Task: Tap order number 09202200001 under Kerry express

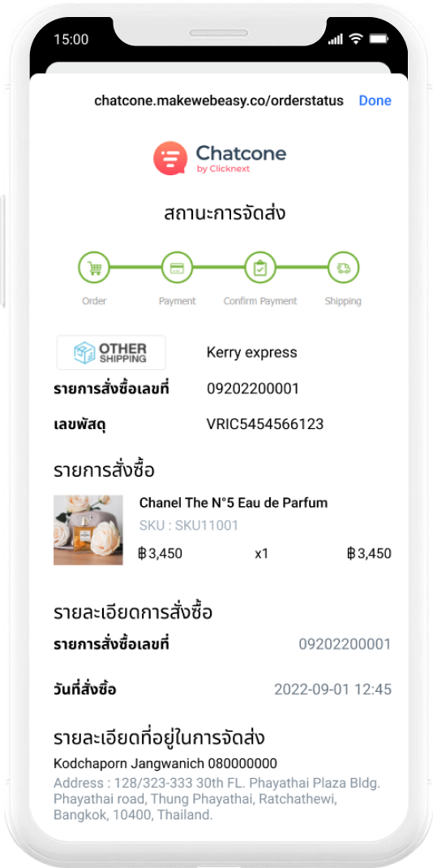Action: (x=253, y=389)
